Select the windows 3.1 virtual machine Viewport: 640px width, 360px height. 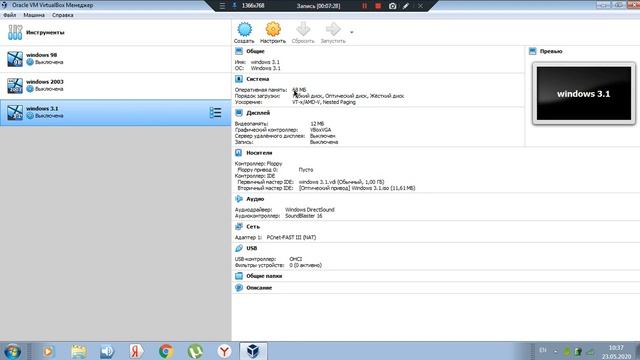(116, 112)
